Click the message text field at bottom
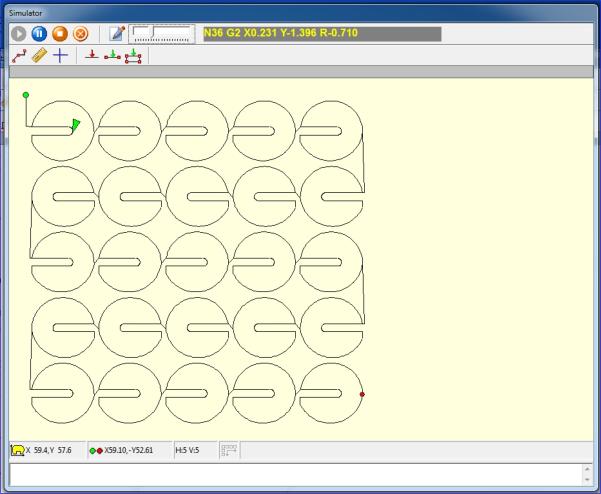Screen dimensions: 601x494 coord(295,475)
